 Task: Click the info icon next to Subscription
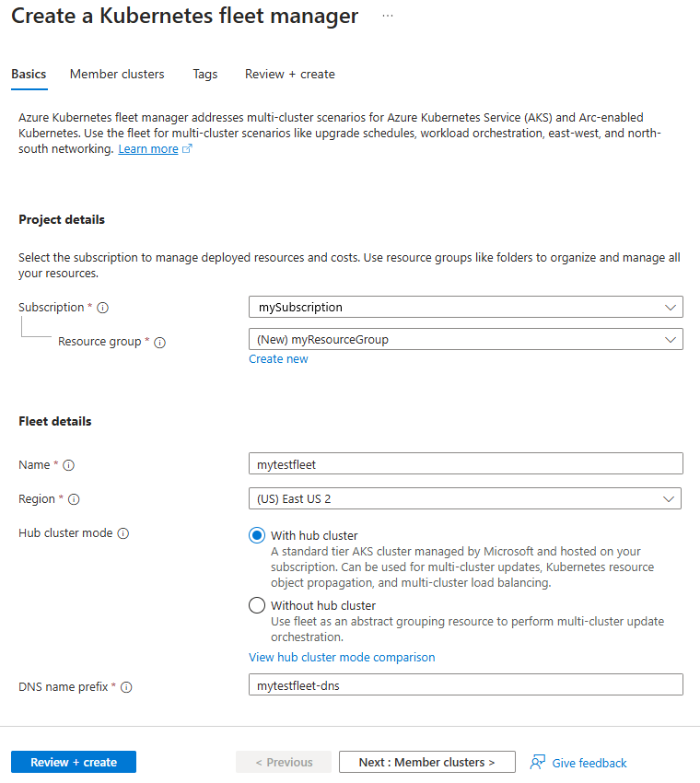click(103, 308)
